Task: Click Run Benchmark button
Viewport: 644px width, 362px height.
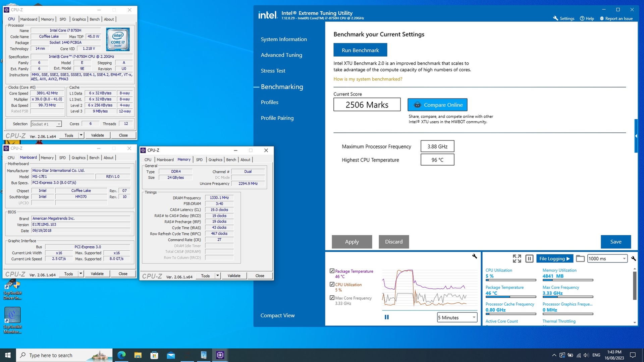Action: tap(360, 50)
